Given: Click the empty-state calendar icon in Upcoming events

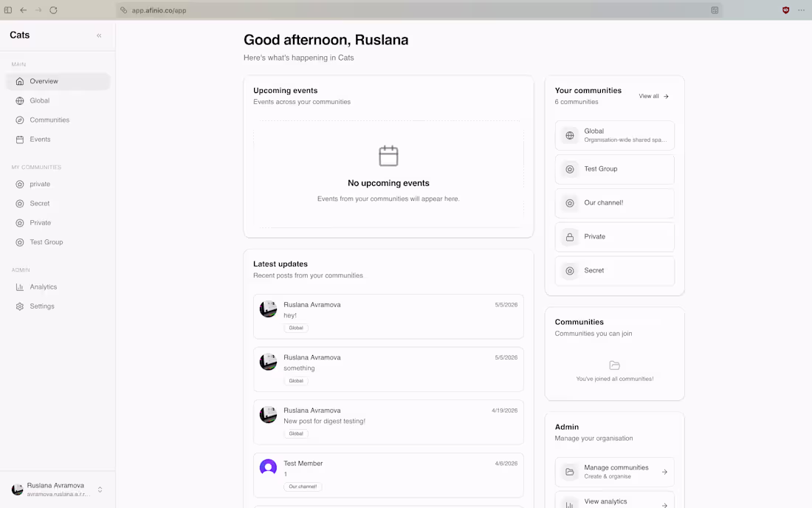Looking at the screenshot, I should pos(388,156).
